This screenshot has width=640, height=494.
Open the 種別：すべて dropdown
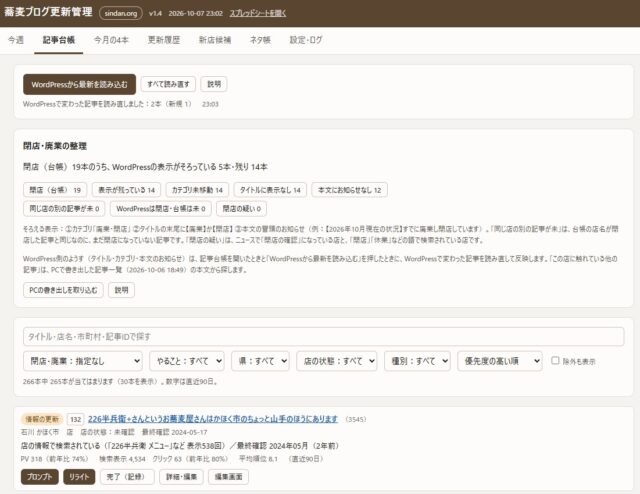[417, 361]
